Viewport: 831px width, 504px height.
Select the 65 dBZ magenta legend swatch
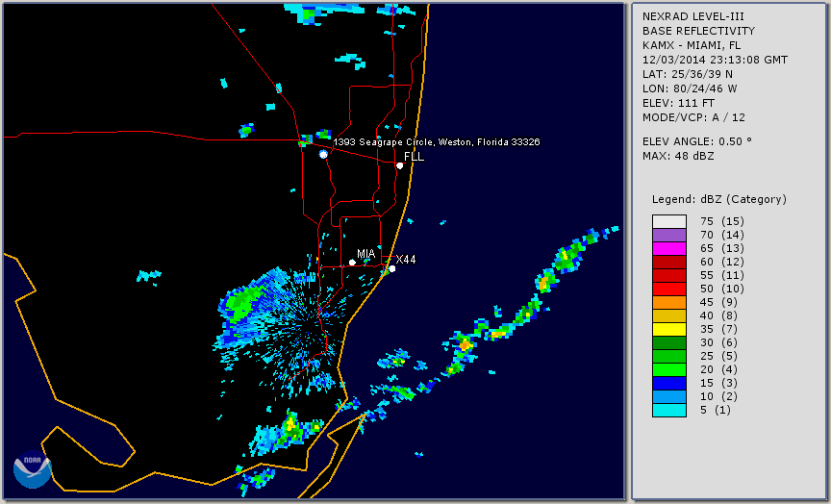[669, 248]
